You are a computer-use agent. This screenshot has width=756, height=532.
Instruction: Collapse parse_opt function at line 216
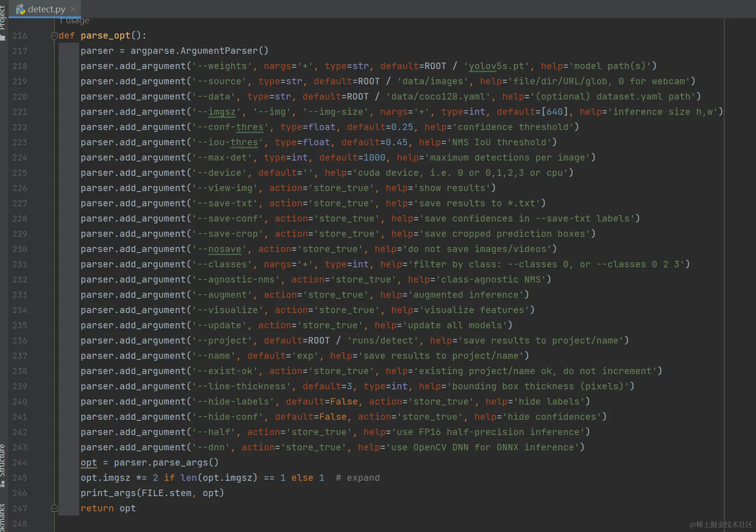(54, 36)
